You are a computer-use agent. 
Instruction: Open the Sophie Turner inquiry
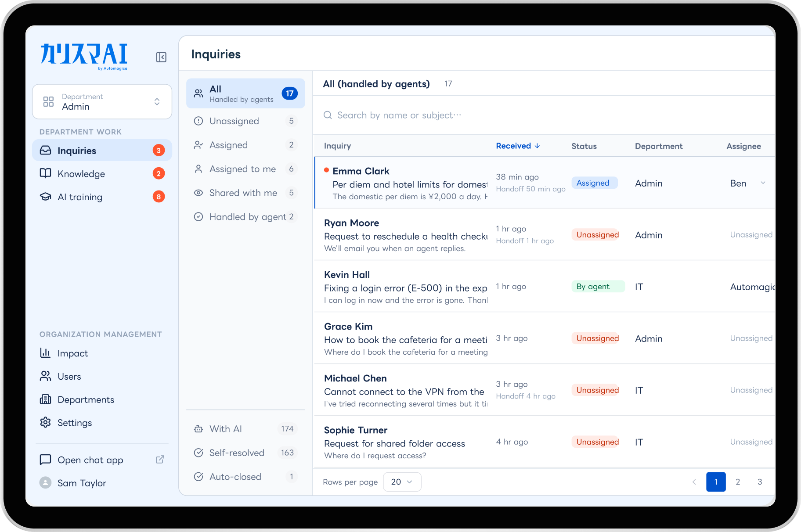coord(545,442)
